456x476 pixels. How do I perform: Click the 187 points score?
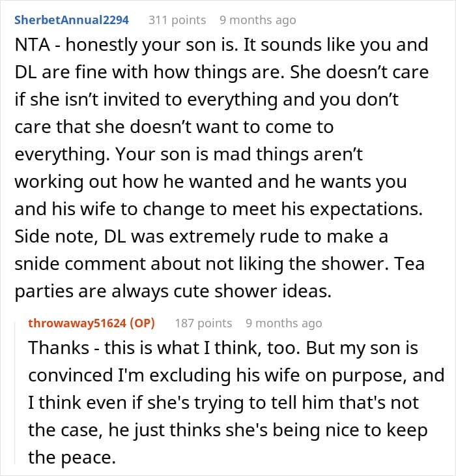pyautogui.click(x=203, y=323)
